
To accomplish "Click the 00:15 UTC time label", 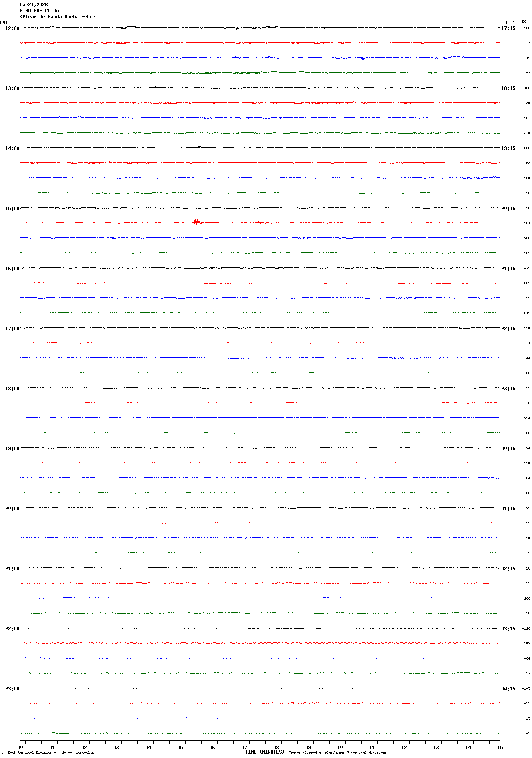I will [x=508, y=449].
